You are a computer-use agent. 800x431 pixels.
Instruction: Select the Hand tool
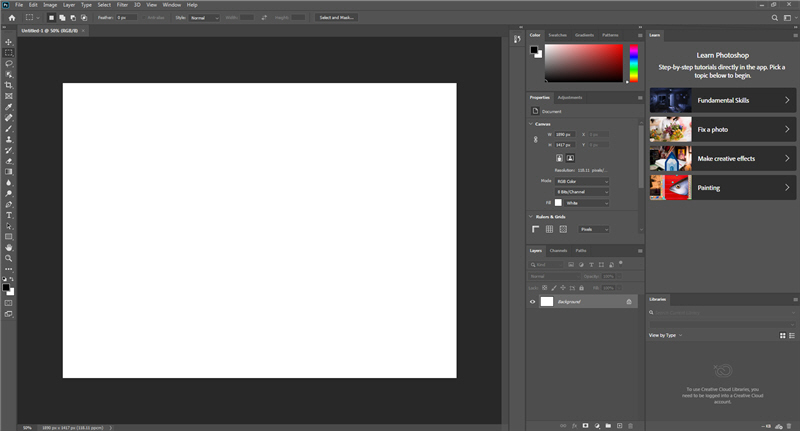(x=9, y=247)
